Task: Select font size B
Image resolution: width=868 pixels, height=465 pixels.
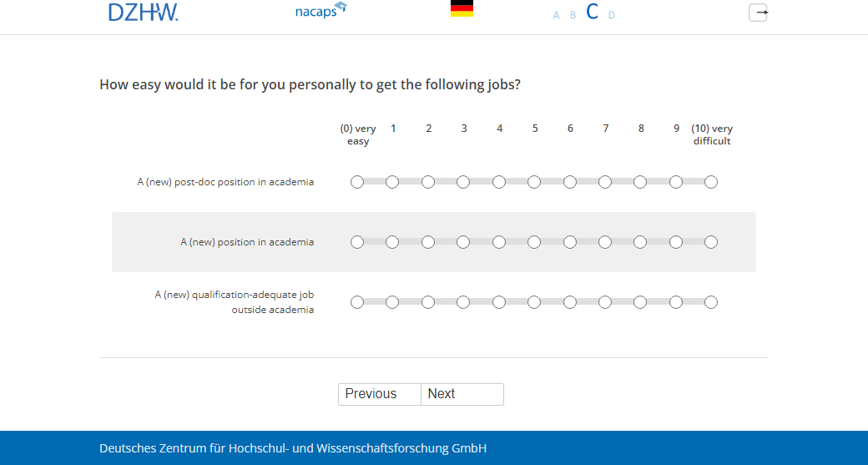Action: coord(573,15)
